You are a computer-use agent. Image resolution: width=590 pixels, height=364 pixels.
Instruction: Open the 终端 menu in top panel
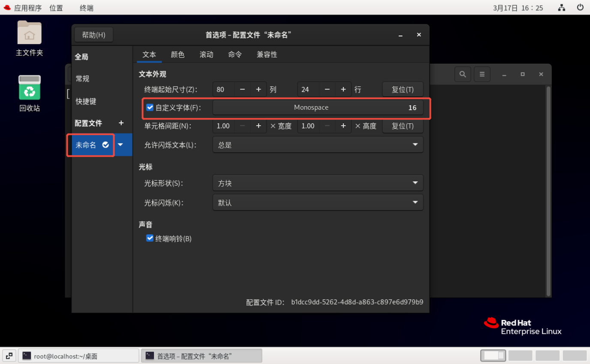(87, 8)
